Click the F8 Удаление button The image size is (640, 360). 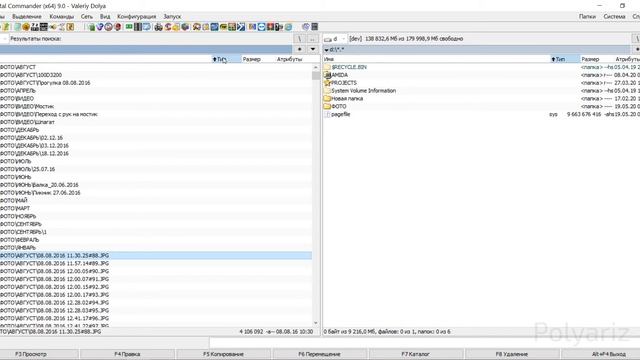click(512, 354)
